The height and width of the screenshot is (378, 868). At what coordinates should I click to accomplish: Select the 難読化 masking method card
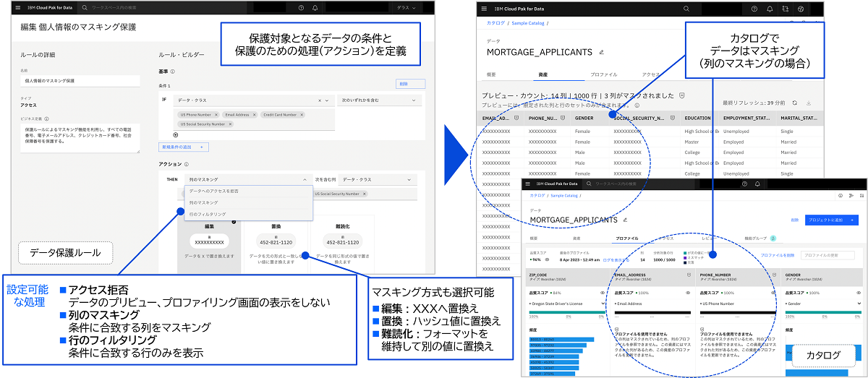coord(342,245)
